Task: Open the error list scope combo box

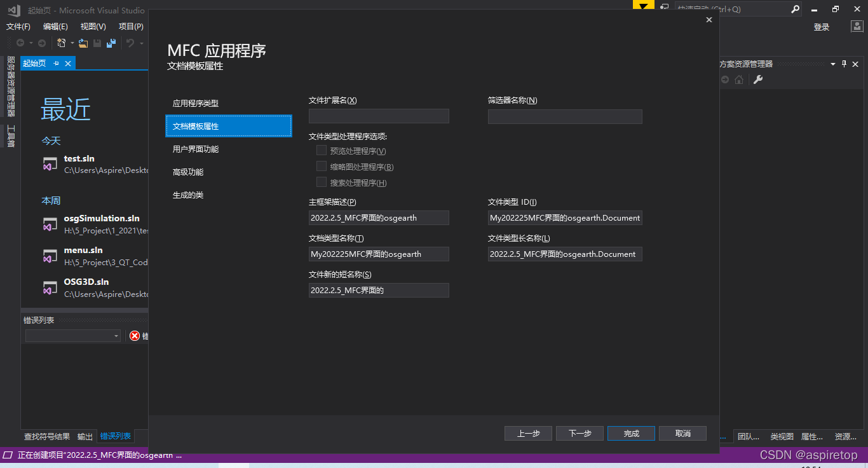Action: pos(73,336)
